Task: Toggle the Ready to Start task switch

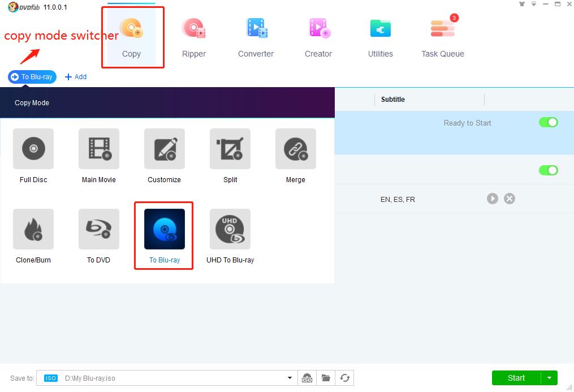Action: pyautogui.click(x=549, y=122)
